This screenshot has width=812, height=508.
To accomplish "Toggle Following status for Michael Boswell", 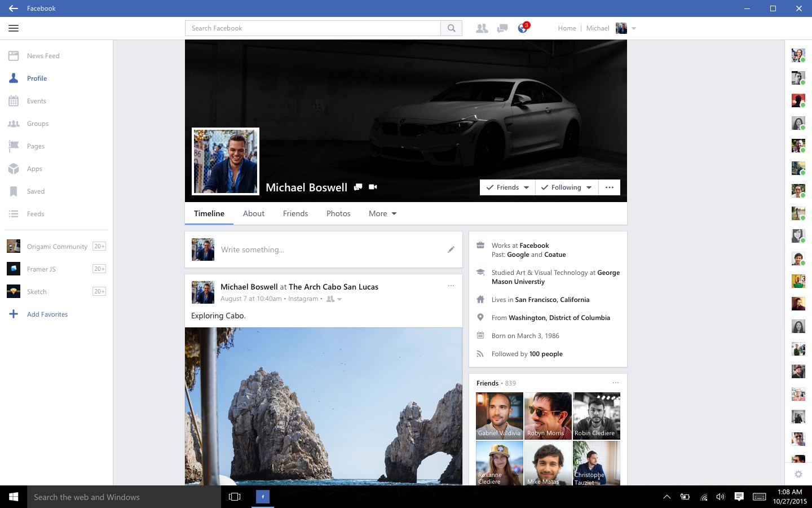I will pos(566,187).
